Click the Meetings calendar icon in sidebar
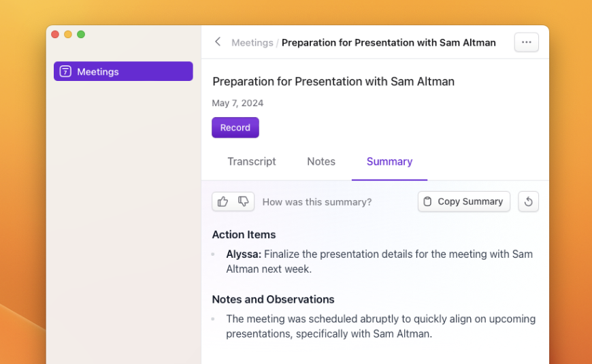Screen dimensions: 592x364 [65, 71]
